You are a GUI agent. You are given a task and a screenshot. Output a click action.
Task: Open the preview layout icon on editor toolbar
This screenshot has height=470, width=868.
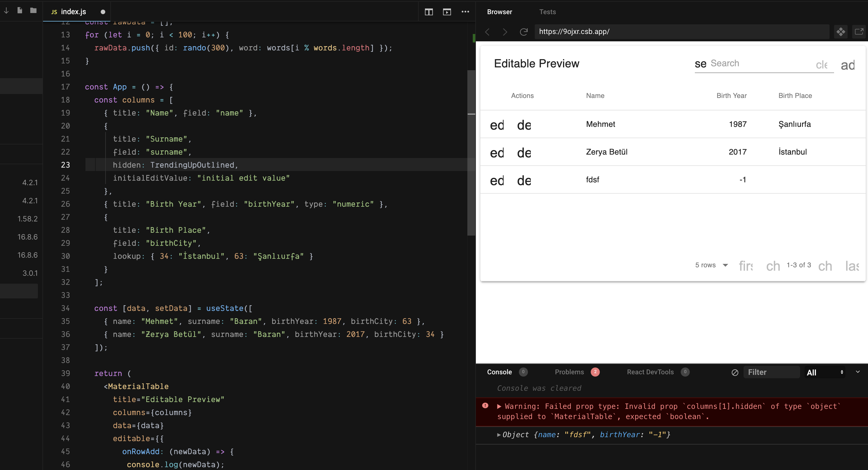point(447,12)
